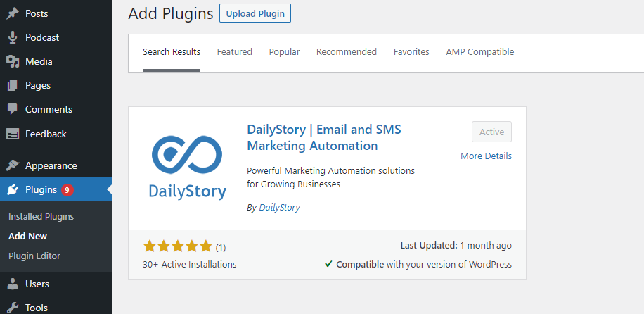644x314 pixels.
Task: Click the Posts pushpin icon
Action: click(13, 13)
